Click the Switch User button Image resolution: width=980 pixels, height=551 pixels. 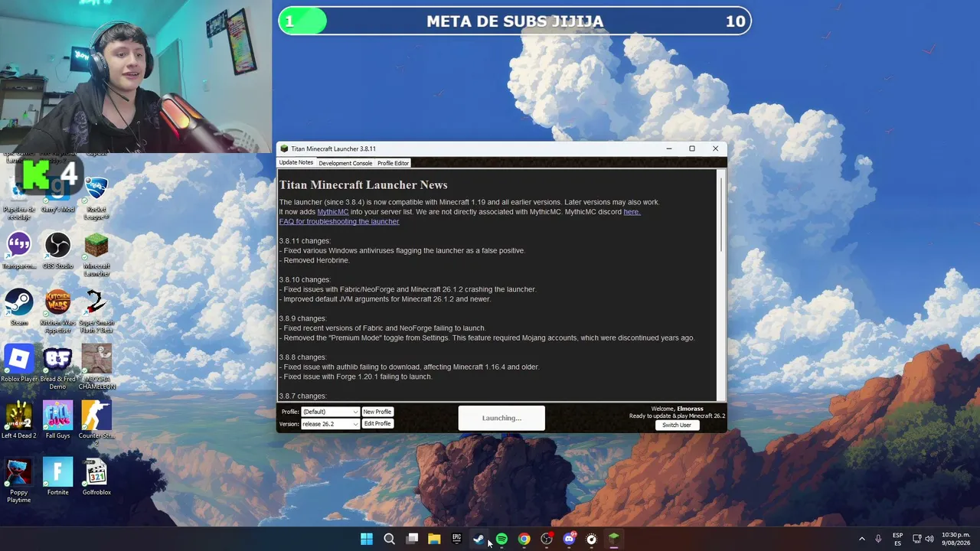[x=677, y=425]
